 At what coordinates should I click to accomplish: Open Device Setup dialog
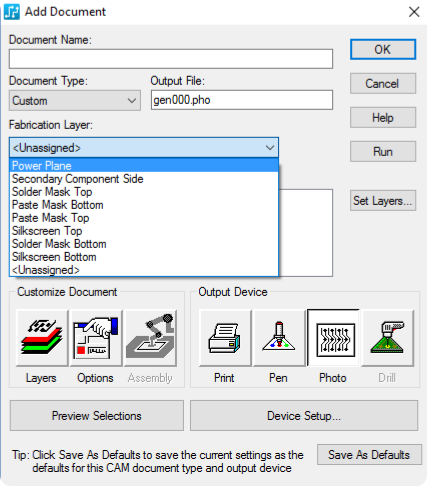[304, 416]
